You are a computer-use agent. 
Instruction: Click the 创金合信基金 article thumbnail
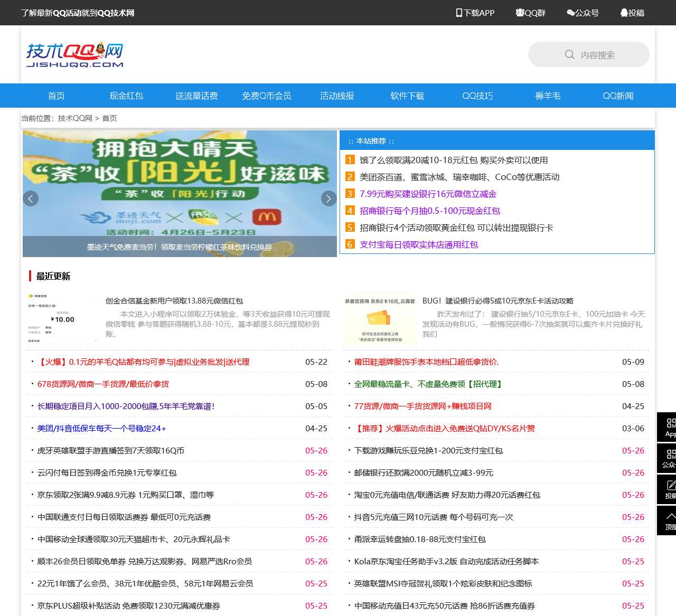(x=63, y=318)
